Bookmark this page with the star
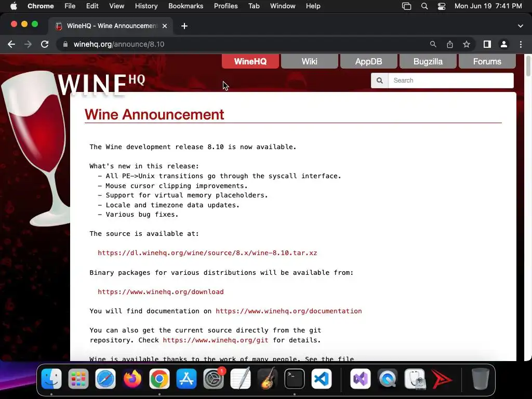Viewport: 532px width, 399px height. pyautogui.click(x=467, y=44)
